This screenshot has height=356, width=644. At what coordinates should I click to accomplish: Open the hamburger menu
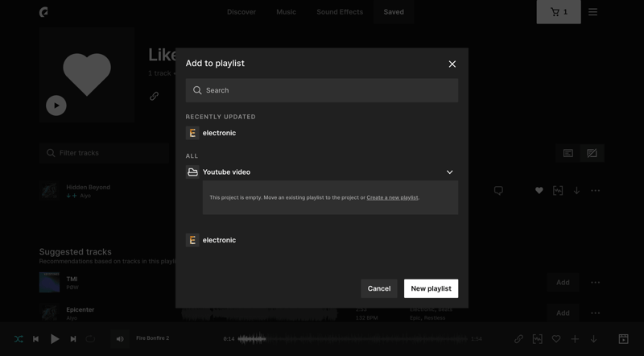pyautogui.click(x=592, y=12)
